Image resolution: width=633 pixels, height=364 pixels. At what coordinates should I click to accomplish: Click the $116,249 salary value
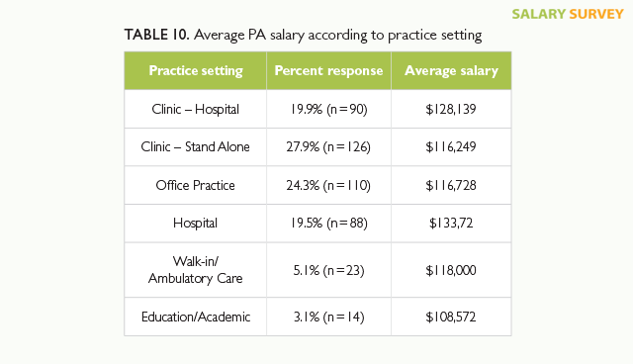451,147
